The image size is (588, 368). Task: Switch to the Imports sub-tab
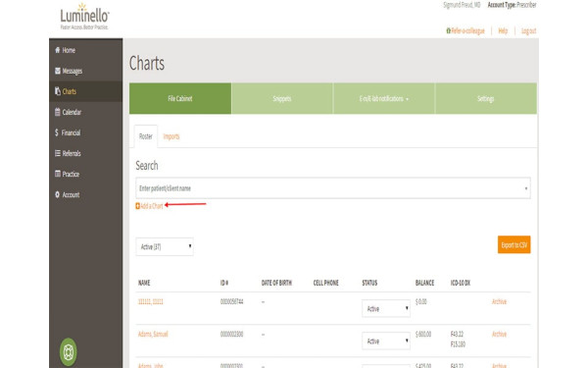click(x=171, y=136)
